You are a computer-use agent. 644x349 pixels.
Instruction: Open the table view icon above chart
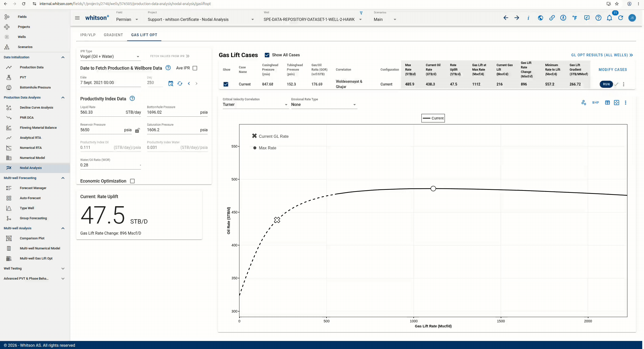point(607,103)
